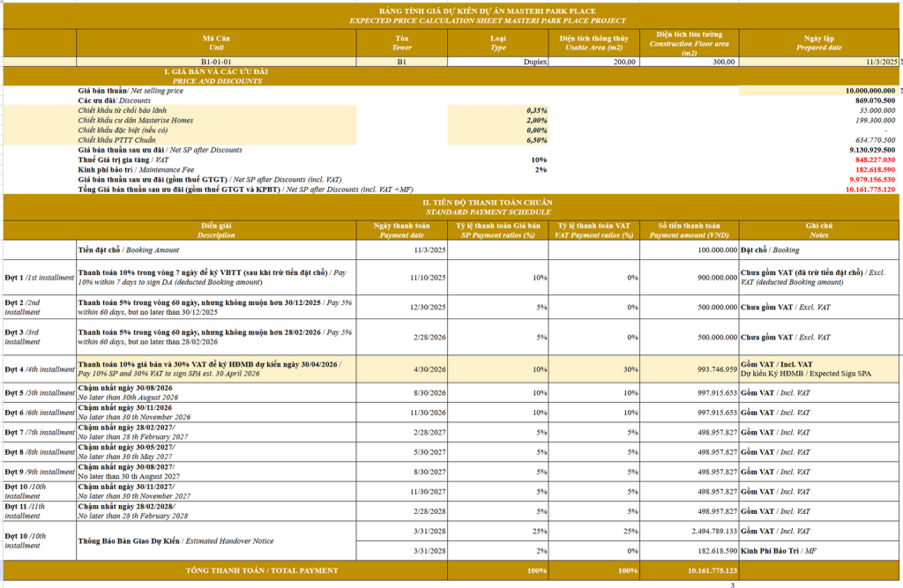Select the unit code cell B1-01-01

[x=217, y=62]
